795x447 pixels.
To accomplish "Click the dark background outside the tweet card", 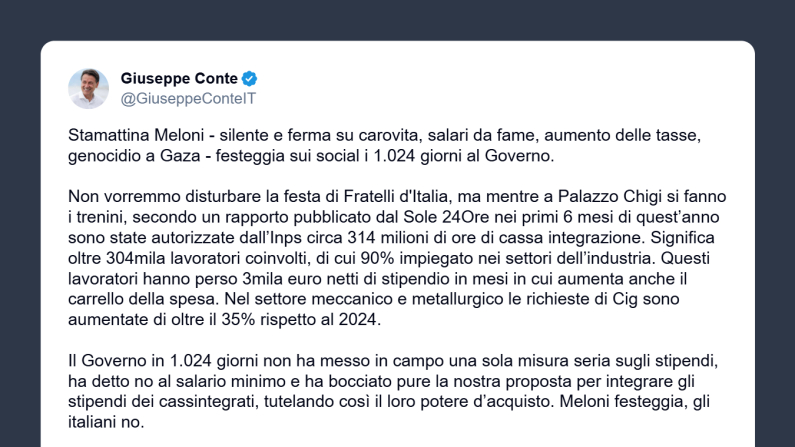I will [20, 200].
